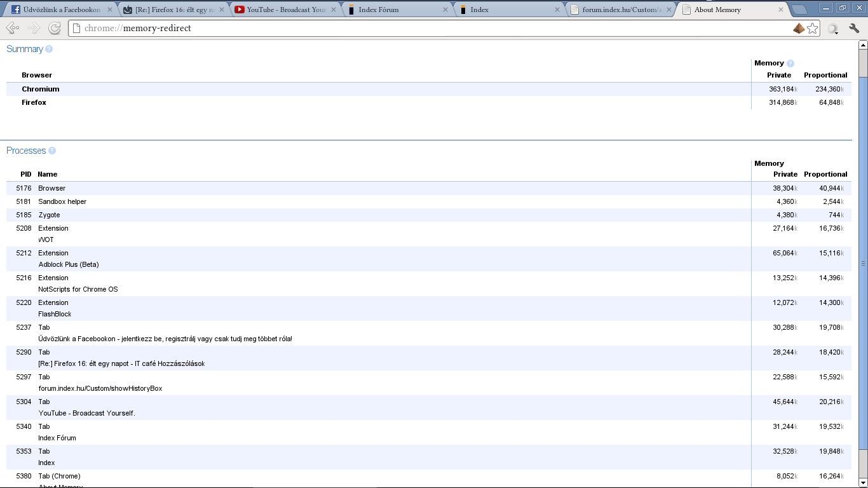Close the YouTube tab

(x=332, y=10)
